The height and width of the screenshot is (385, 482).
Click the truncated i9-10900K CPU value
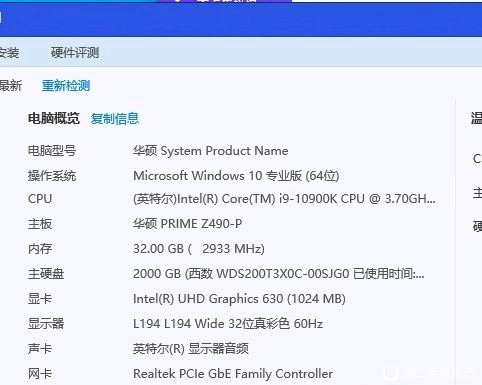click(284, 199)
